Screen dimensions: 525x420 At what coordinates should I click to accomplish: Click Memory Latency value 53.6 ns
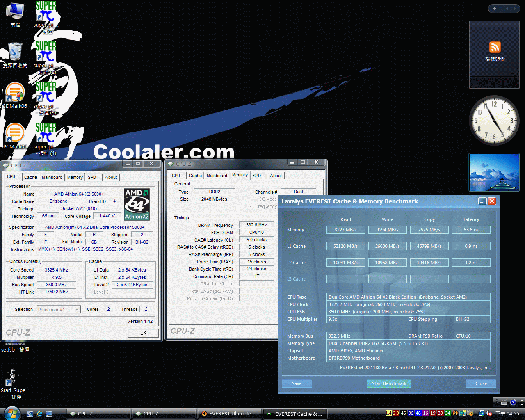pyautogui.click(x=471, y=230)
